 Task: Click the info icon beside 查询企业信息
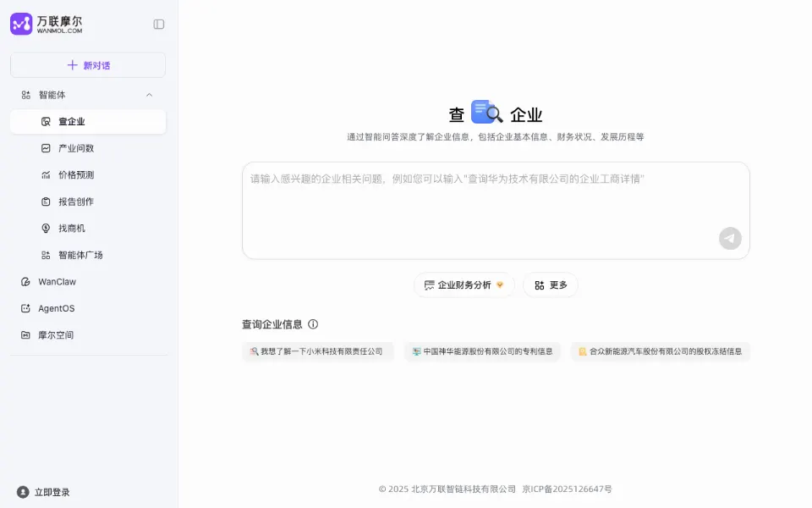click(313, 324)
